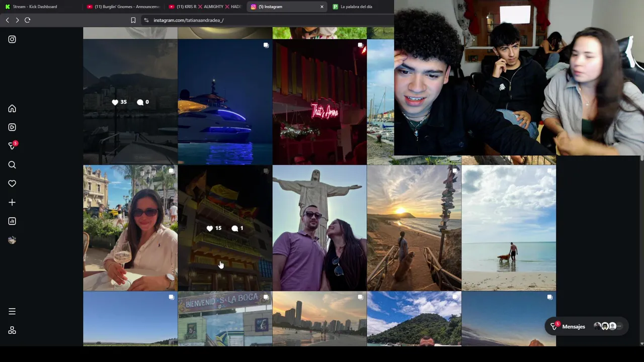Open the hovered dark harbor post with 35 likes

(130, 102)
